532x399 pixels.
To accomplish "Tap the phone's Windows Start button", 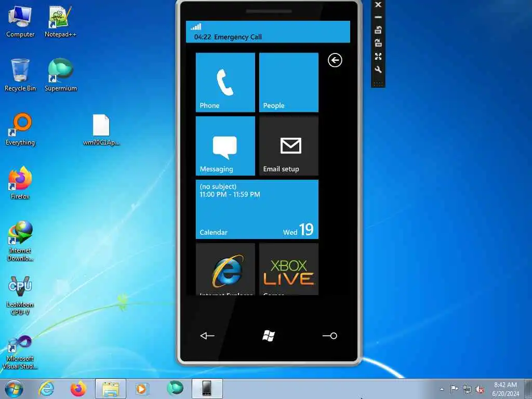I will 269,336.
